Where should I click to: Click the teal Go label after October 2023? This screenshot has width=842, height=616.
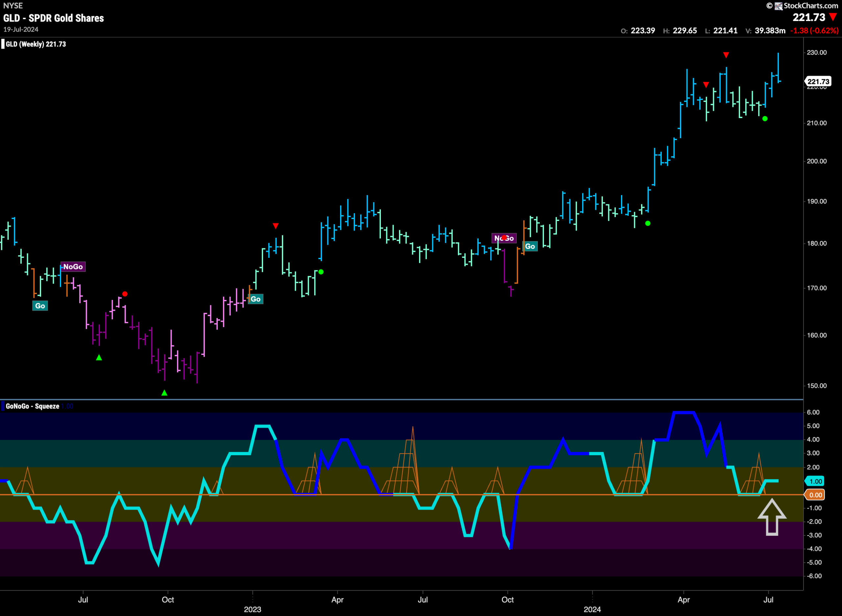pos(530,246)
